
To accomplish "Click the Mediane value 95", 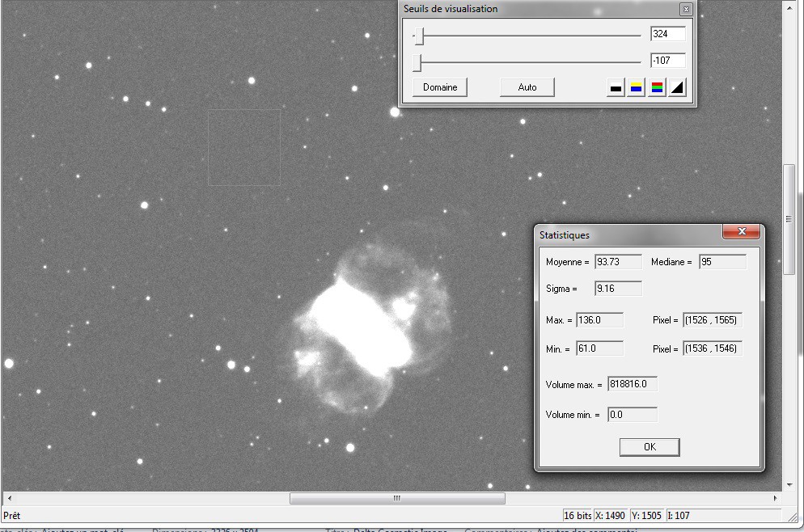I will (722, 262).
